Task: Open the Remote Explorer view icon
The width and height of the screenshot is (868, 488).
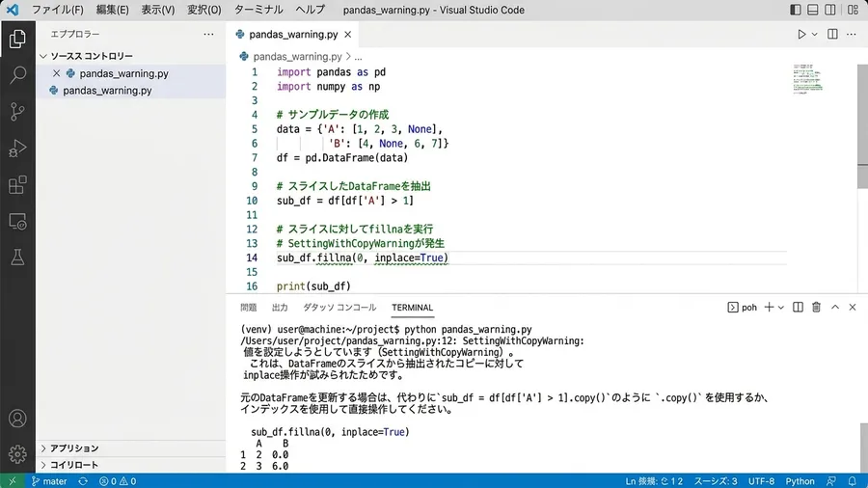Action: coord(17,221)
